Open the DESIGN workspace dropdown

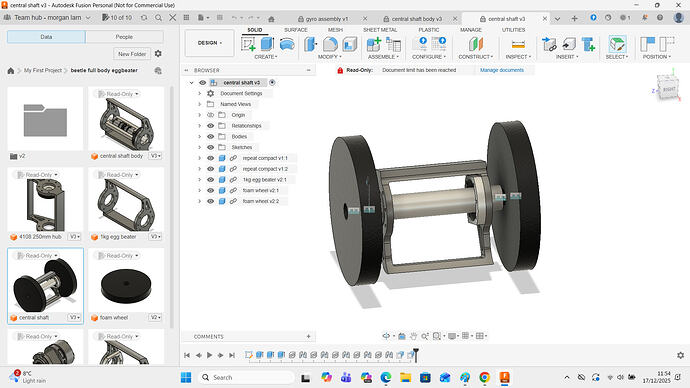(x=209, y=43)
